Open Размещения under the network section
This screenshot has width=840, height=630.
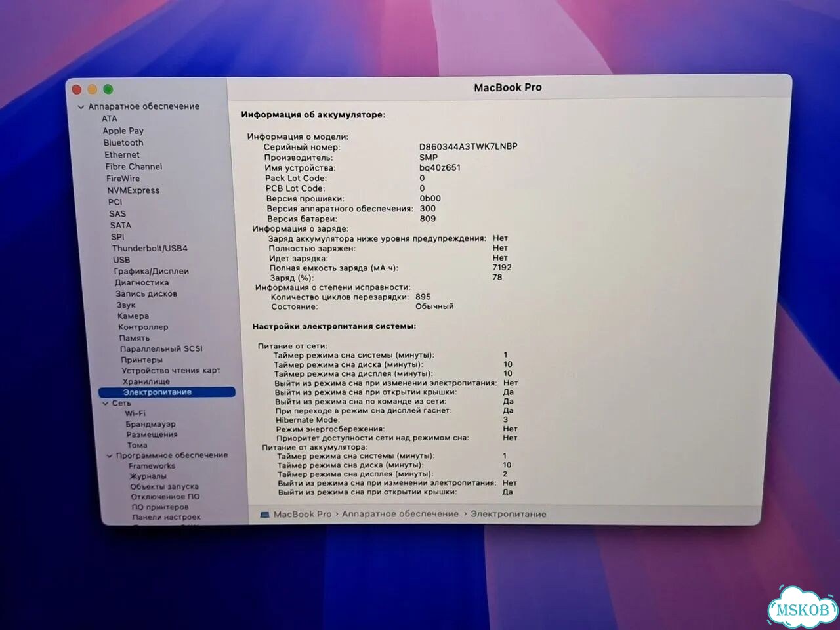click(x=152, y=434)
